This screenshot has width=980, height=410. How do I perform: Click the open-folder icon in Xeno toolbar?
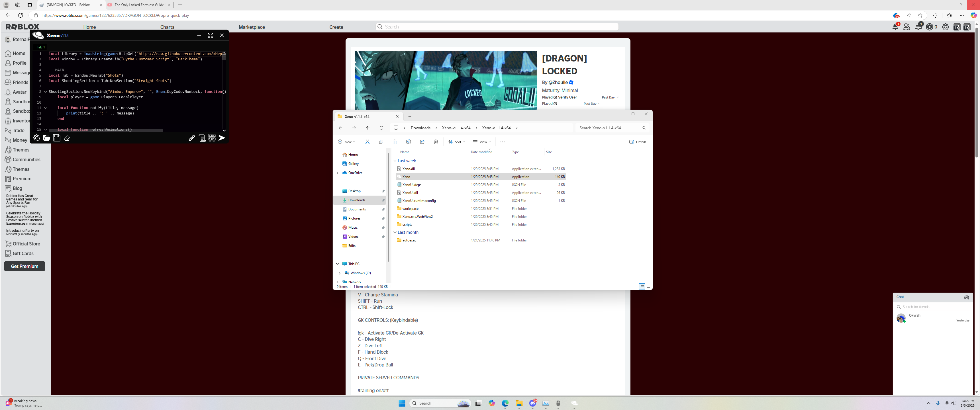point(46,138)
